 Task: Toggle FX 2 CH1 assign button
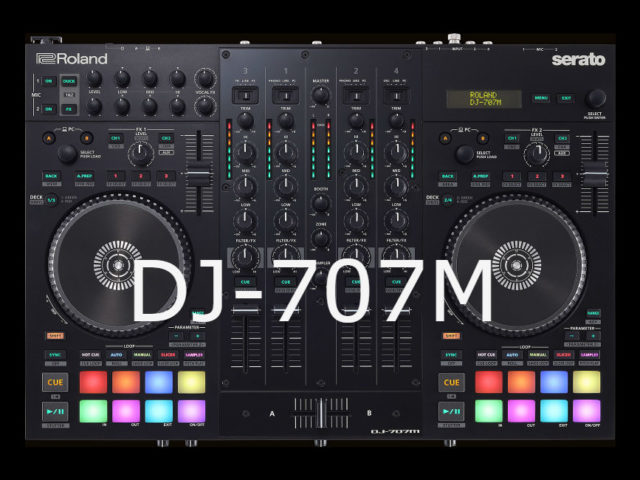click(x=512, y=138)
